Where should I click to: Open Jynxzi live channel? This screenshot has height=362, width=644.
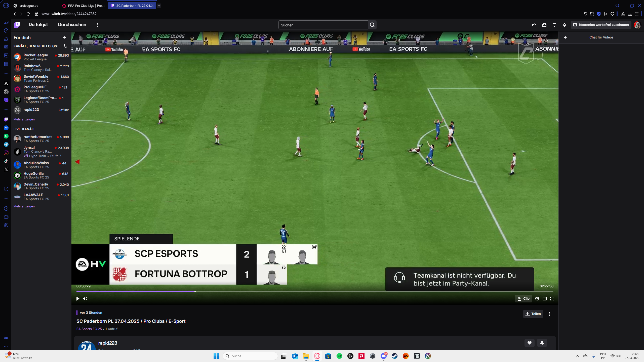point(41,152)
